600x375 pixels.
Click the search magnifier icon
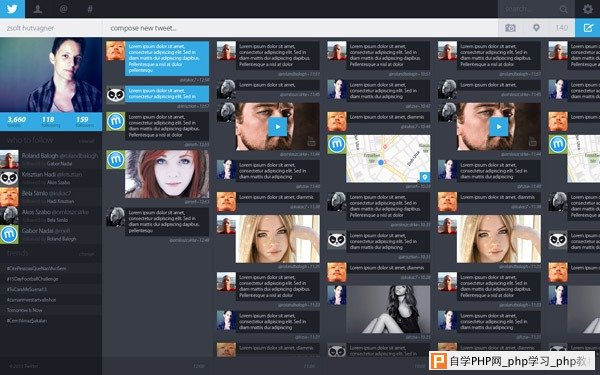point(563,9)
